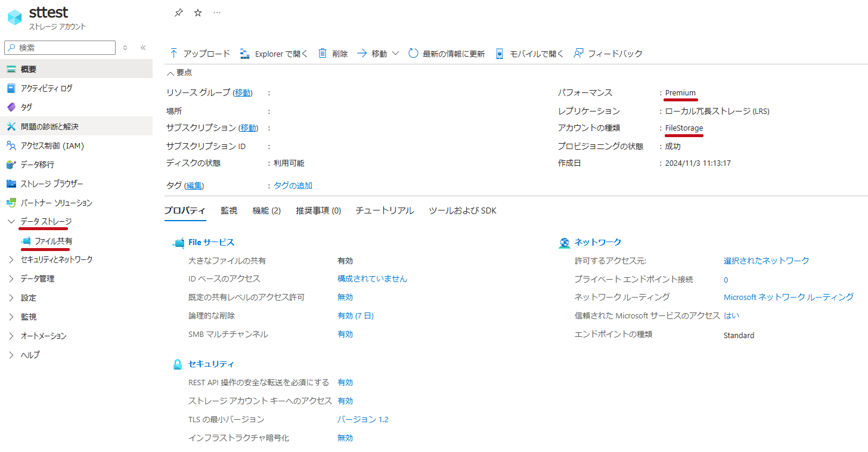Click 無効 for 既定の共有レベルのアクセス許可
The height and width of the screenshot is (452, 868).
click(x=345, y=297)
